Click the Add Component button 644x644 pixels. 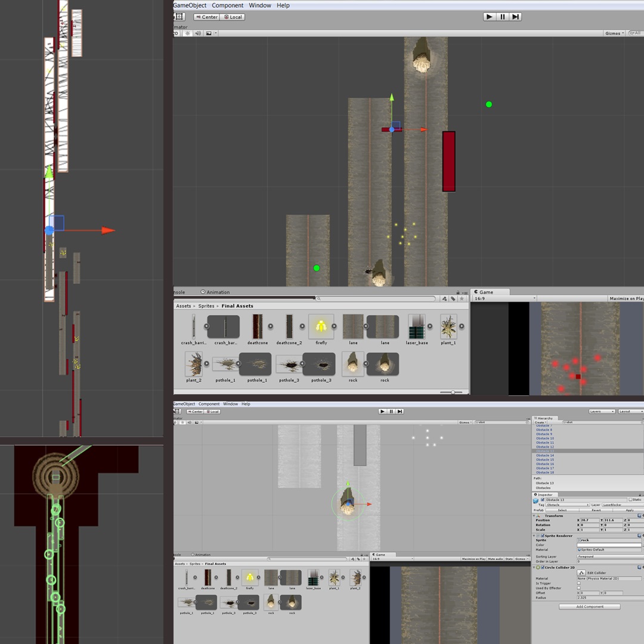pos(589,606)
